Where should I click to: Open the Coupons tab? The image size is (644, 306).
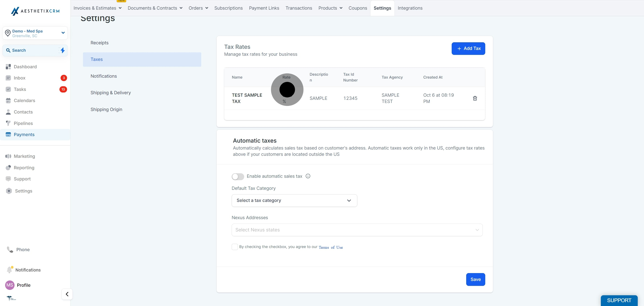(358, 8)
